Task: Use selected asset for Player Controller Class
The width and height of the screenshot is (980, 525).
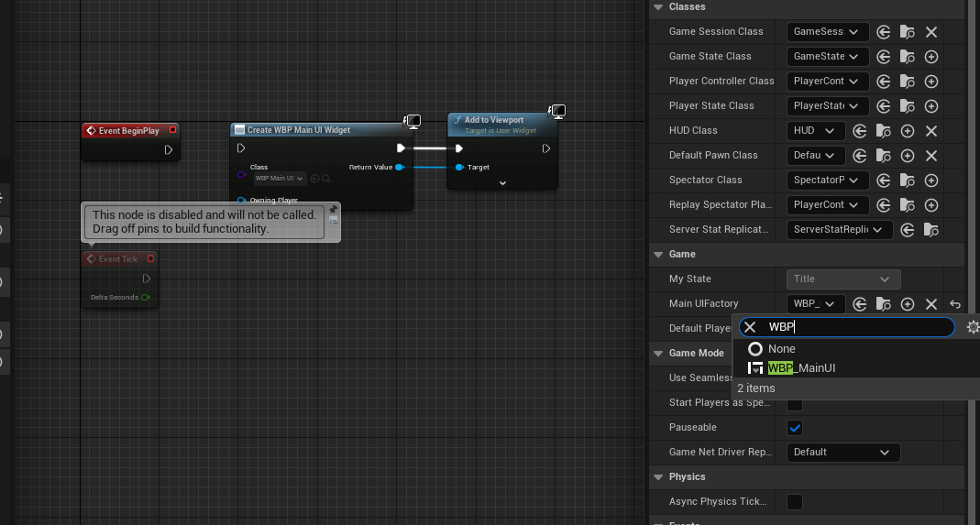Action: (x=883, y=82)
